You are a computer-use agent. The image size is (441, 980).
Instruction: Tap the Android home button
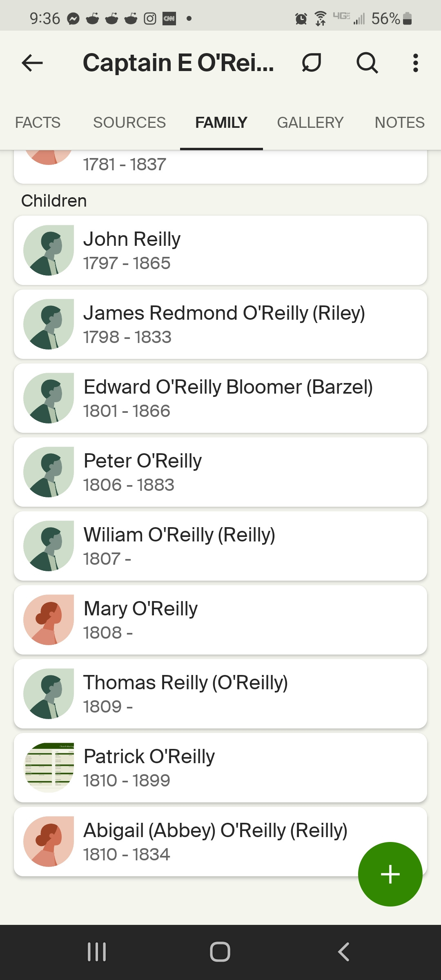click(x=220, y=952)
